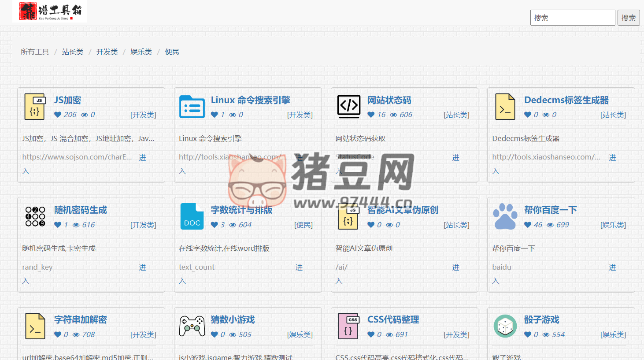The width and height of the screenshot is (644, 360).
Task: Click the 猜数小游戏 gamepad icon
Action: pos(192,326)
